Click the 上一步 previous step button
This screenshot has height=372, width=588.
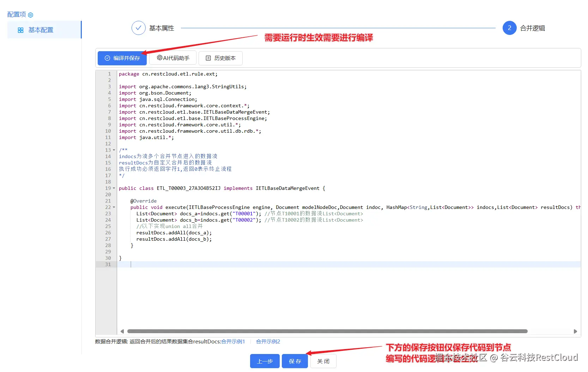click(265, 361)
